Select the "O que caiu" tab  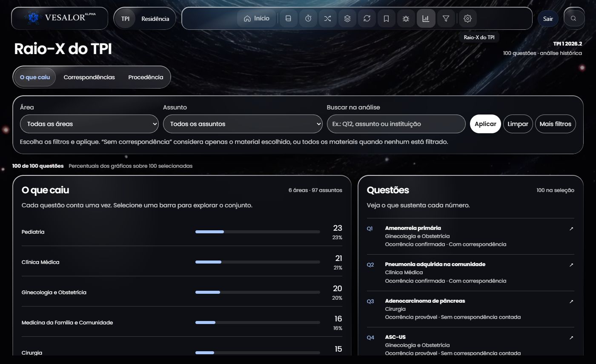coord(35,77)
